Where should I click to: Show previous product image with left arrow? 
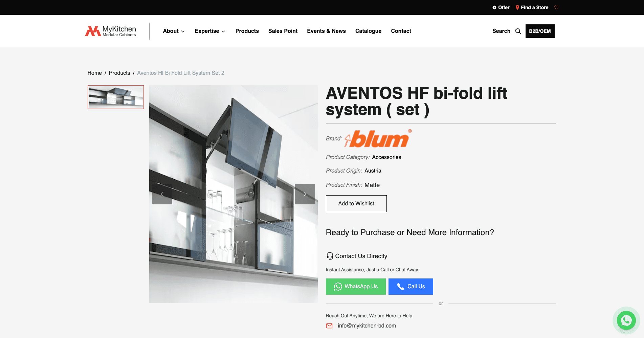pyautogui.click(x=162, y=194)
